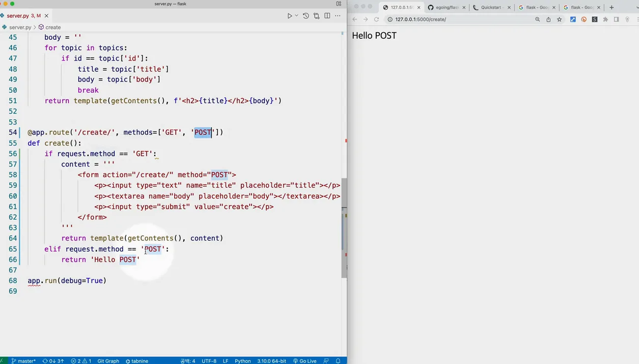The width and height of the screenshot is (639, 364).
Task: Open Git Graph from status bar
Action: pos(108,360)
